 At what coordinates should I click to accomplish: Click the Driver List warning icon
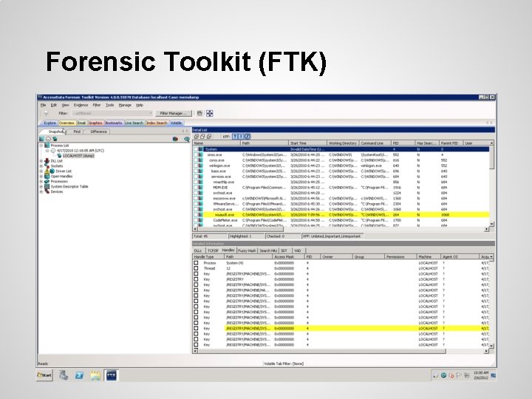pyautogui.click(x=47, y=171)
